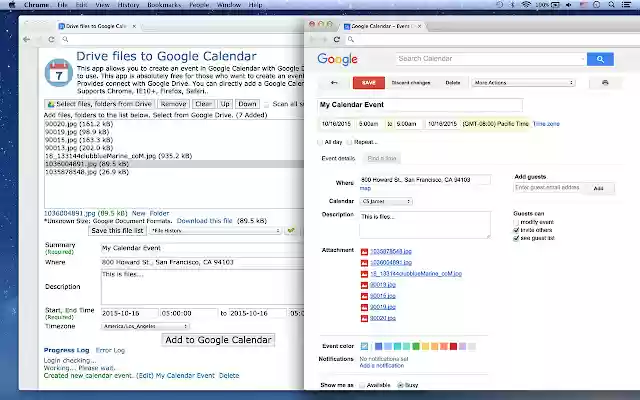Viewport: 640px width, 400px height.
Task: Click the Google logo in Calendar
Action: click(x=337, y=59)
